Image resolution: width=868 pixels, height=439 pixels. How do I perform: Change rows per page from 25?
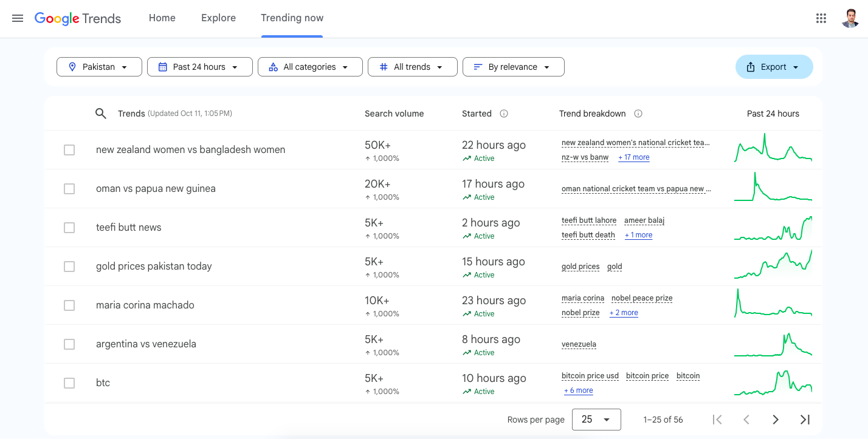click(x=596, y=420)
